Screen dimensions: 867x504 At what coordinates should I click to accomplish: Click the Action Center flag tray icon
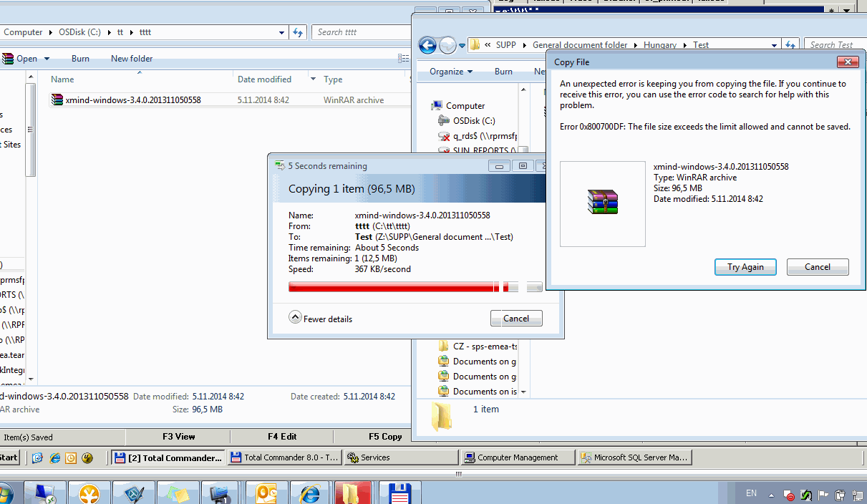(824, 495)
